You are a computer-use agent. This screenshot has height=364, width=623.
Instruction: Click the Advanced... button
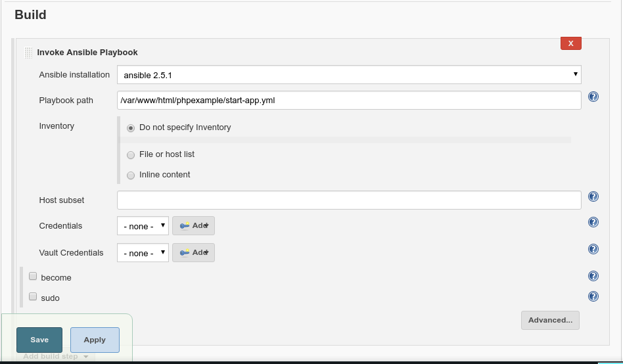pos(550,320)
